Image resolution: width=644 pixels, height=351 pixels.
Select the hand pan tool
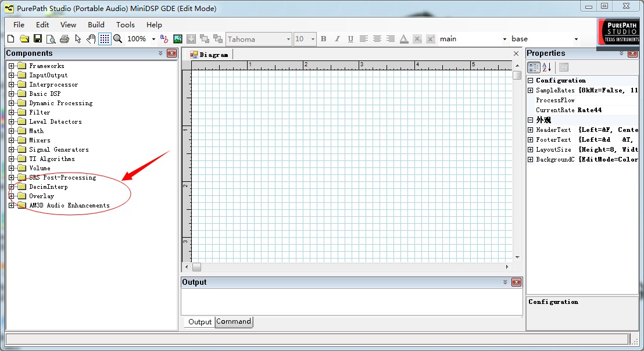tap(91, 39)
